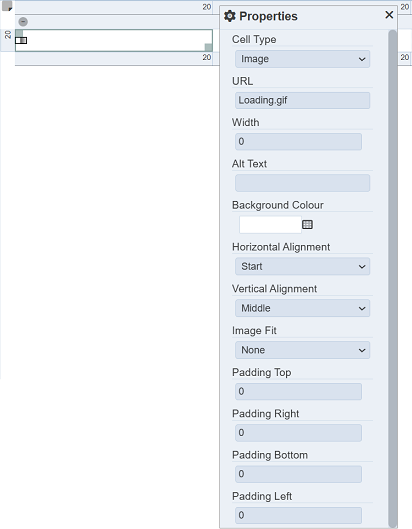Image resolution: width=412 pixels, height=529 pixels.
Task: Click the Properties gear icon
Action: pos(230,16)
